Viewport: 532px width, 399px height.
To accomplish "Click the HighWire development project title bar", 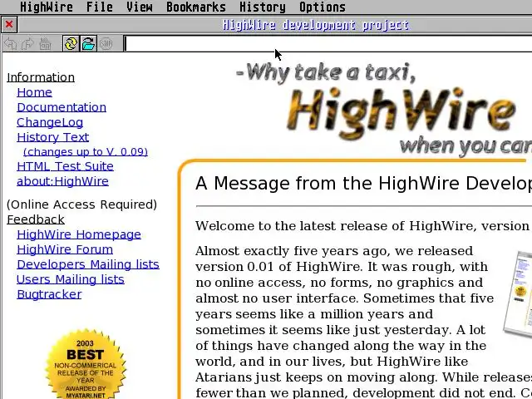I will [x=316, y=25].
